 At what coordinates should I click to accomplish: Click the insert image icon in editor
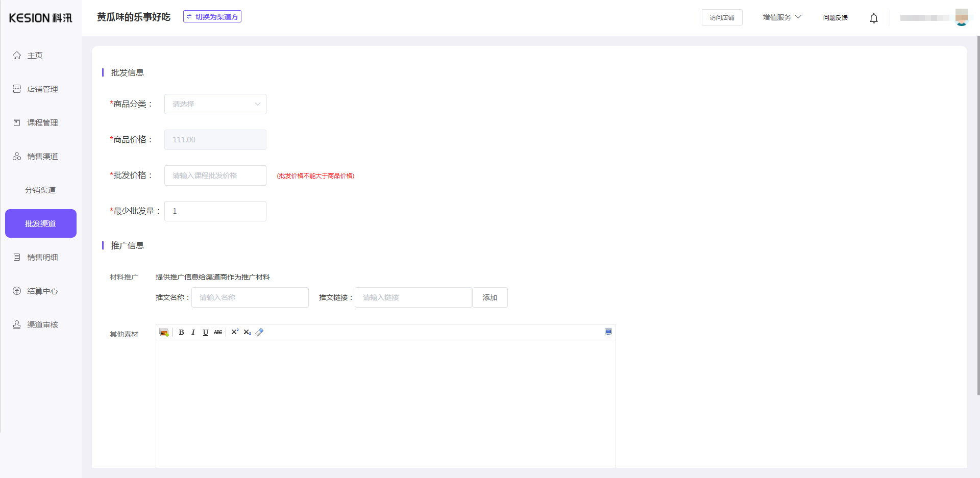[164, 333]
